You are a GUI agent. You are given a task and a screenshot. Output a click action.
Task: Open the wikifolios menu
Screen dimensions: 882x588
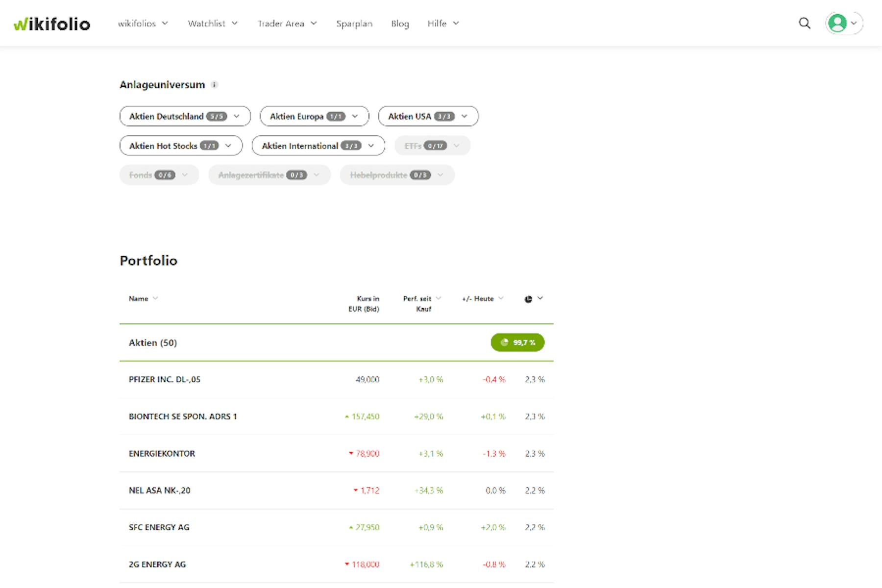tap(143, 24)
